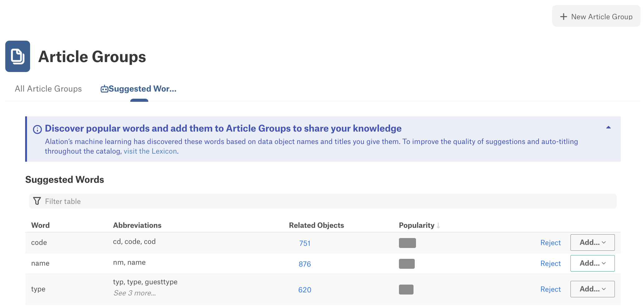Reject the suggested word name
The width and height of the screenshot is (644, 306).
551,263
